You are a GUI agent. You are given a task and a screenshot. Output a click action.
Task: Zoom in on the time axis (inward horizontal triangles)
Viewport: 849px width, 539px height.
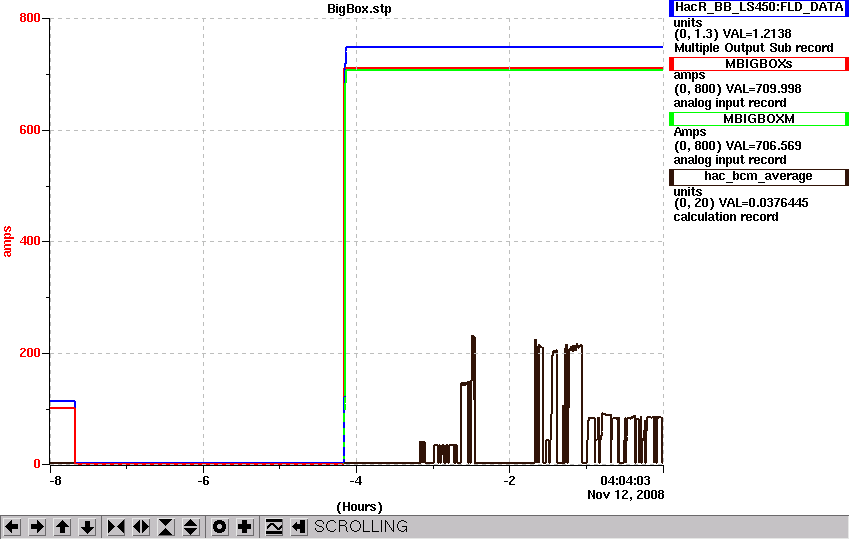116,527
